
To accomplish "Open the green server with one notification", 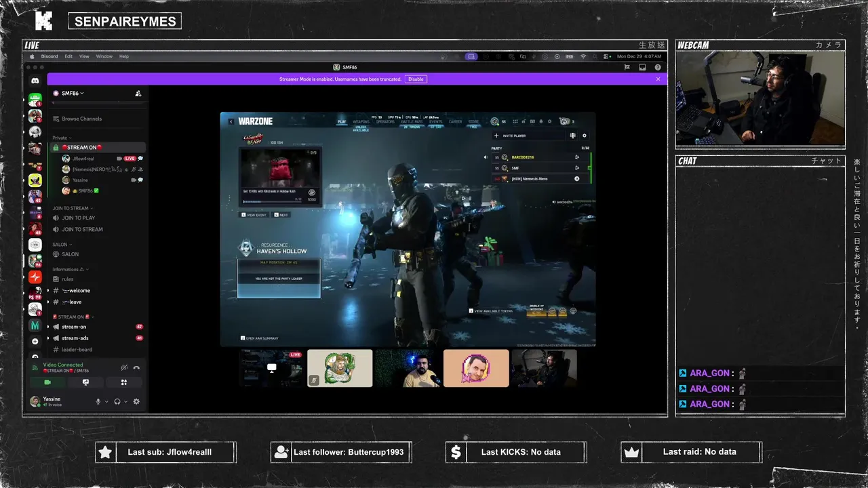I will [35, 100].
